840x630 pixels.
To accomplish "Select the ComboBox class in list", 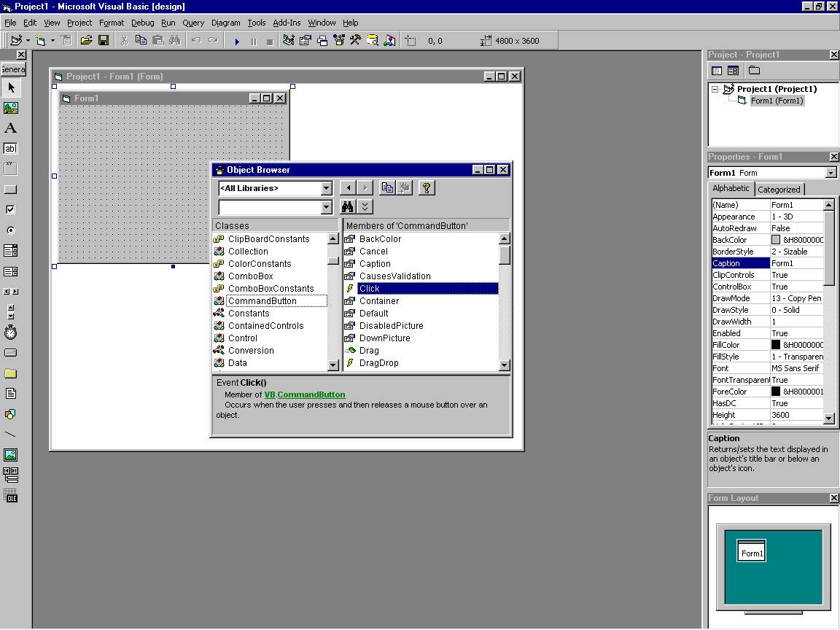I will tap(251, 276).
